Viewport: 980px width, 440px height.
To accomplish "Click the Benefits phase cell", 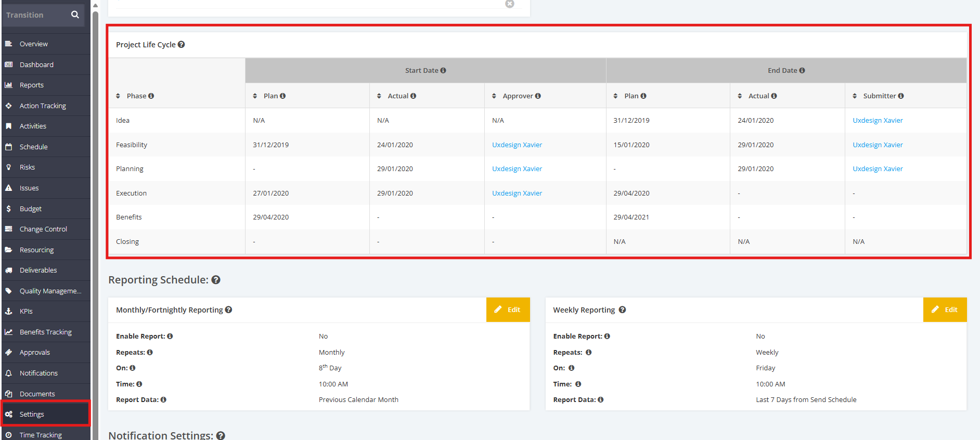I will (x=177, y=217).
